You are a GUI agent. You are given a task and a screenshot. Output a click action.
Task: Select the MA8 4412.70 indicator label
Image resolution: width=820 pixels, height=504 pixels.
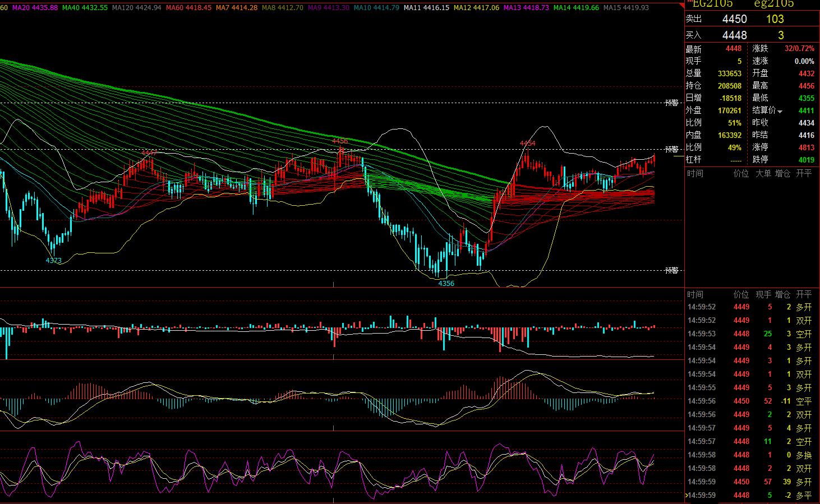pos(283,8)
